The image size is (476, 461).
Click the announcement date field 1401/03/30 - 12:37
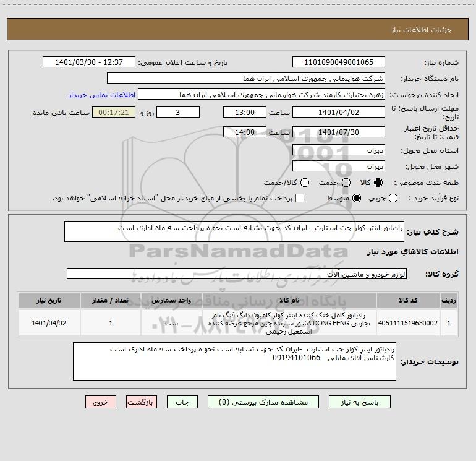coord(89,62)
